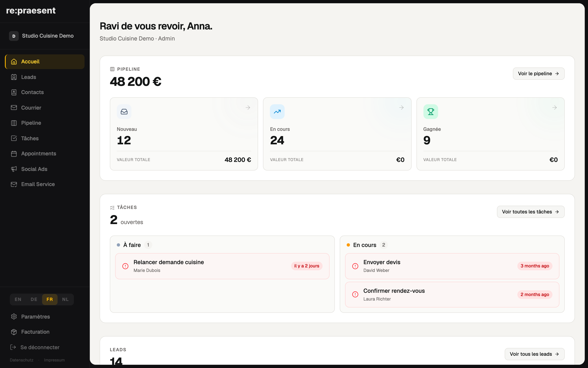The image size is (588, 368).
Task: Click the 'il y a 2 jours' badge
Action: pyautogui.click(x=307, y=266)
